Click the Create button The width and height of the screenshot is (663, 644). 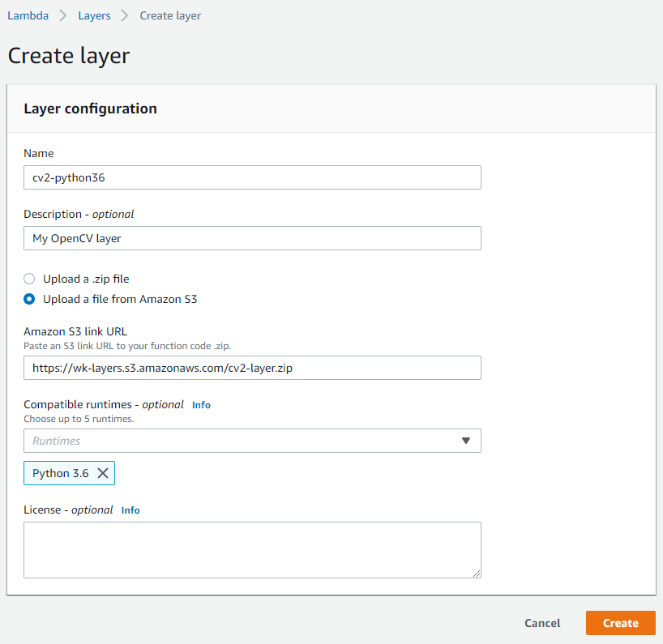click(620, 623)
